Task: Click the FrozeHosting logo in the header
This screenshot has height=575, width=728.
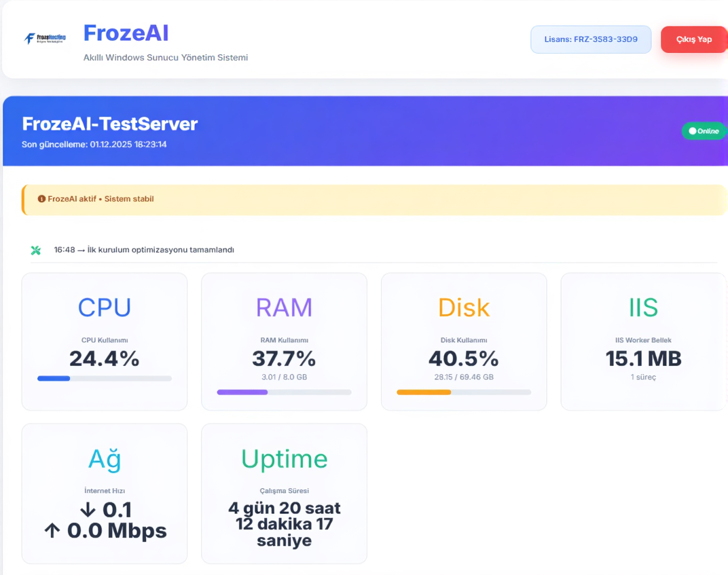Action: (45, 39)
